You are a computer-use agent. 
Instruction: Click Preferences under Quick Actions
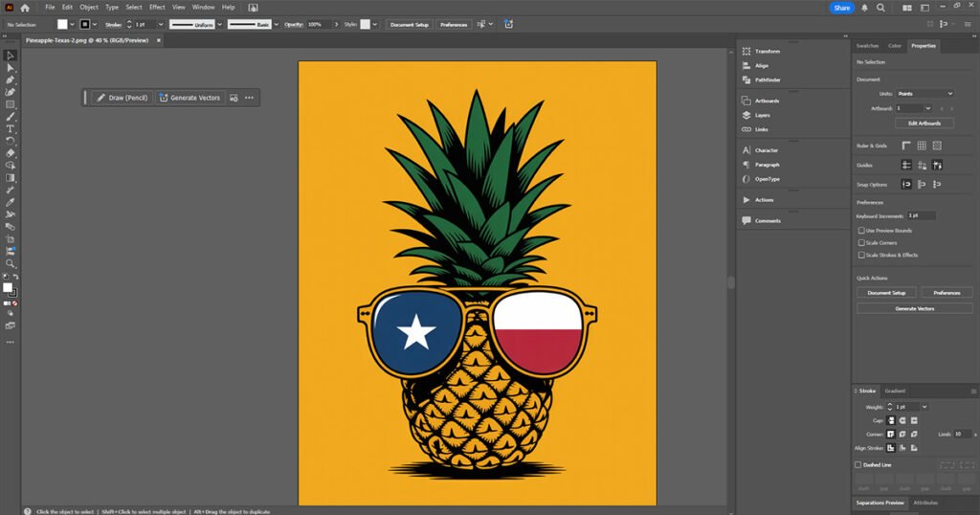[947, 293]
